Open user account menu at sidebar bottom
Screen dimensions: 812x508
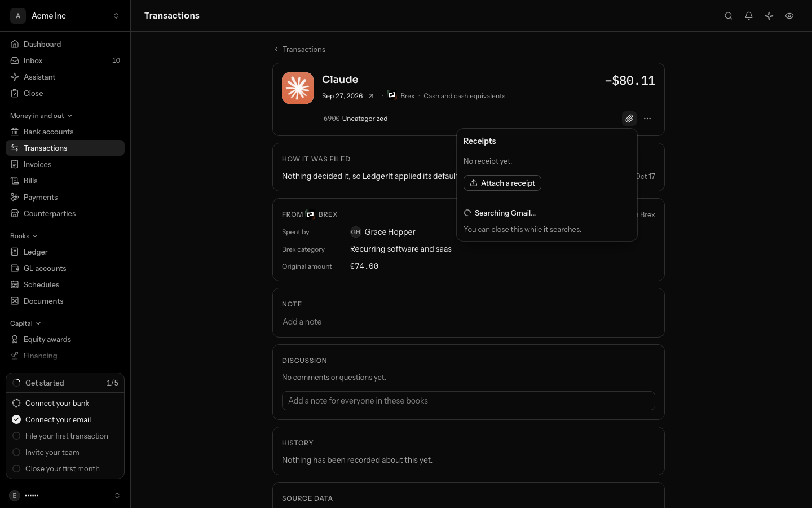[65, 496]
